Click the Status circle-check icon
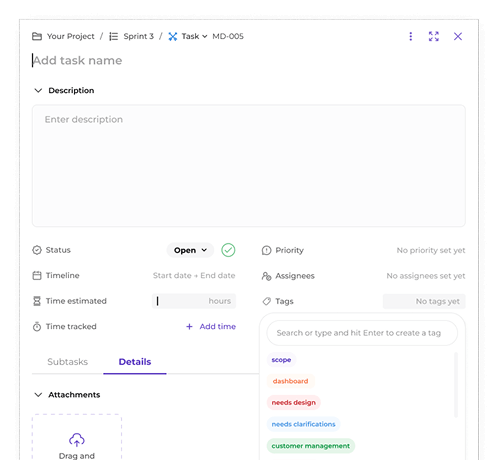This screenshot has height=460, width=501. tap(37, 250)
